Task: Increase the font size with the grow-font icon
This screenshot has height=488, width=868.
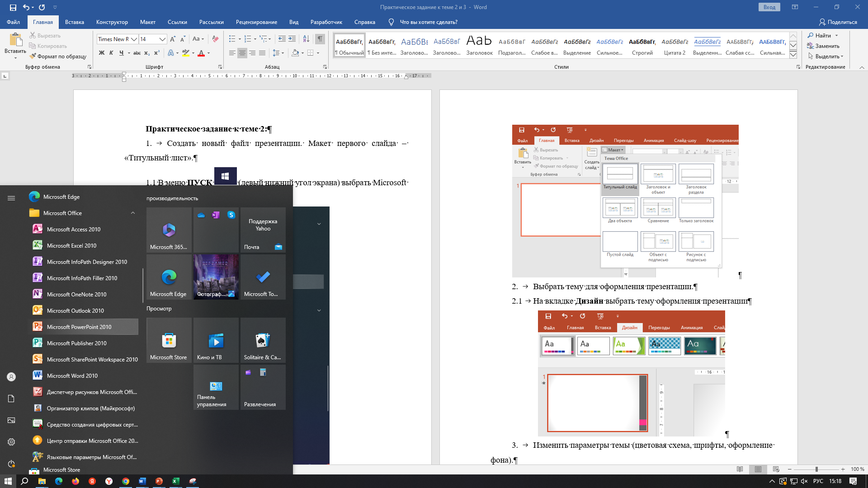Action: pos(173,39)
